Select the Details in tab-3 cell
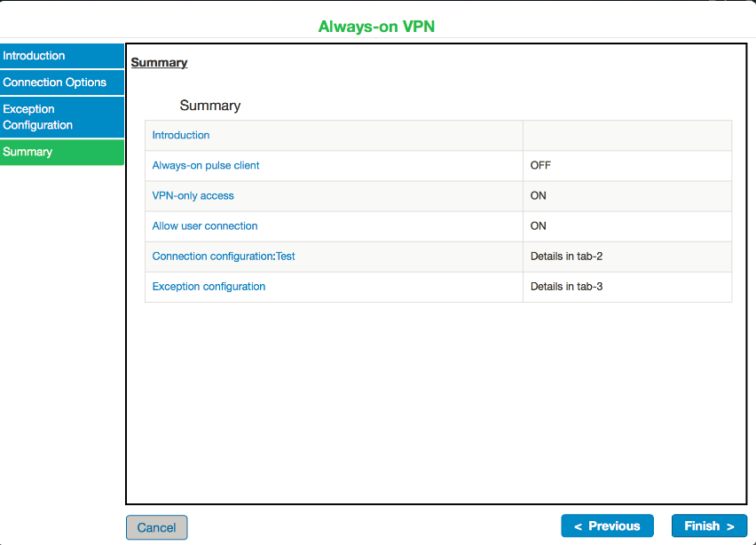Viewport: 756px width, 545px height. pos(566,287)
